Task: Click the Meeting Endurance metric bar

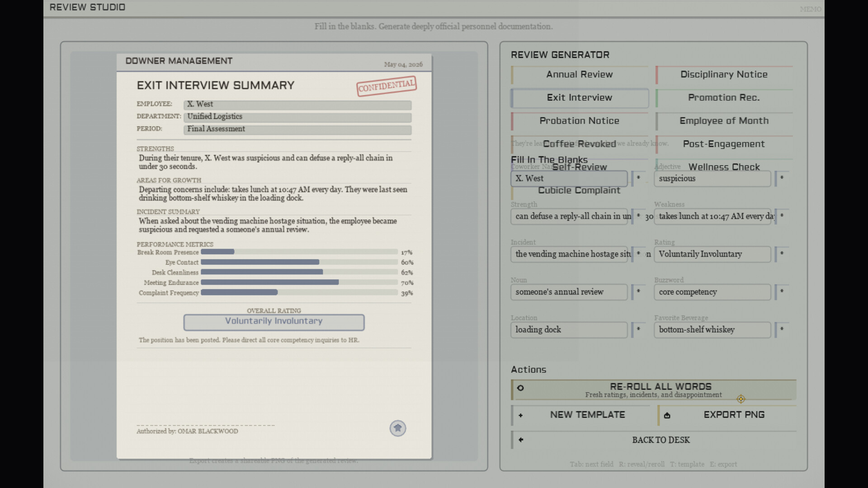Action: click(299, 283)
